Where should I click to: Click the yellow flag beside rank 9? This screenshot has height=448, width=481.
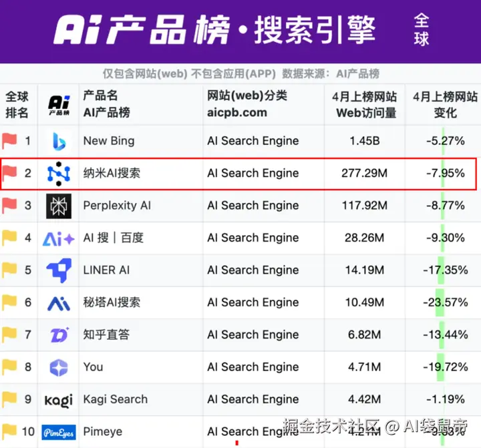pyautogui.click(x=9, y=399)
